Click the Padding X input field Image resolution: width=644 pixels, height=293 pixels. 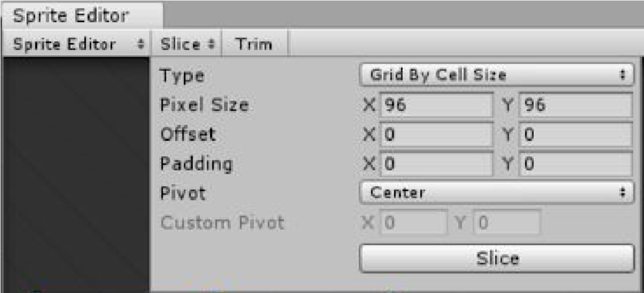435,164
